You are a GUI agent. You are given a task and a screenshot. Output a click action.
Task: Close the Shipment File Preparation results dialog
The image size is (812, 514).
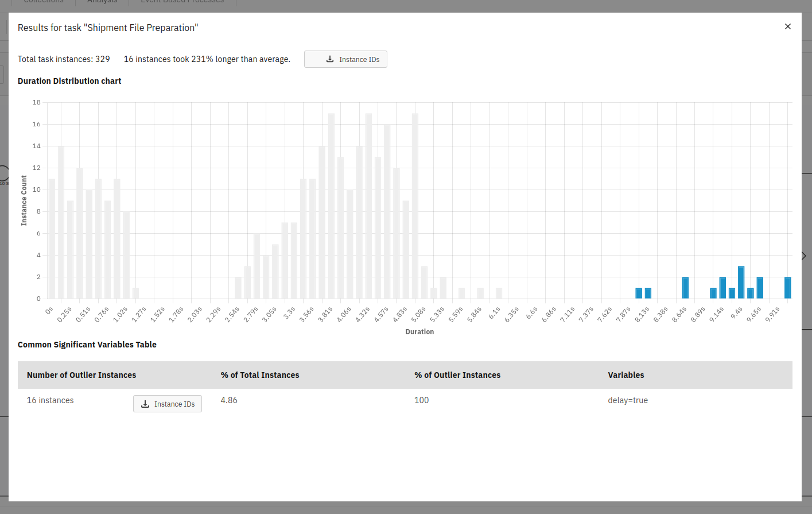pos(787,26)
